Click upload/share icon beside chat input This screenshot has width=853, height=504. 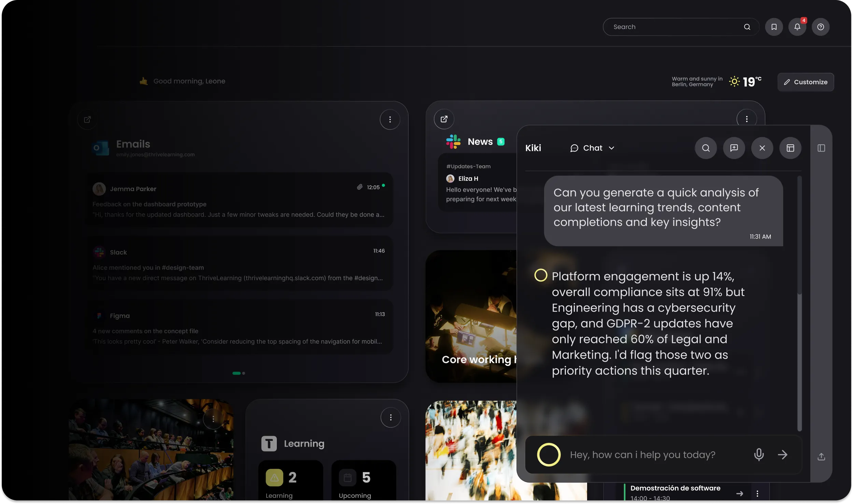pyautogui.click(x=821, y=457)
